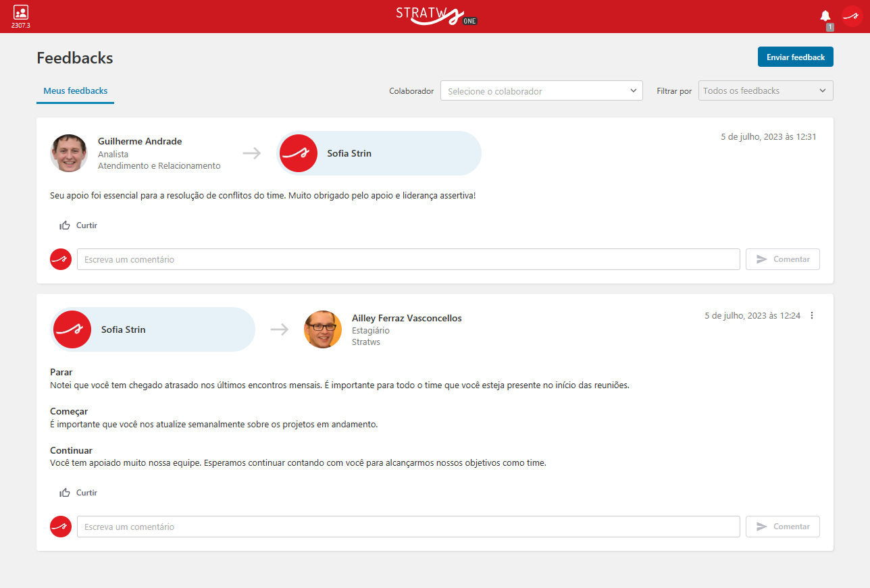Click the Ailley Ferraz Vasconcellos name
Image resolution: width=870 pixels, height=588 pixels.
tap(407, 318)
